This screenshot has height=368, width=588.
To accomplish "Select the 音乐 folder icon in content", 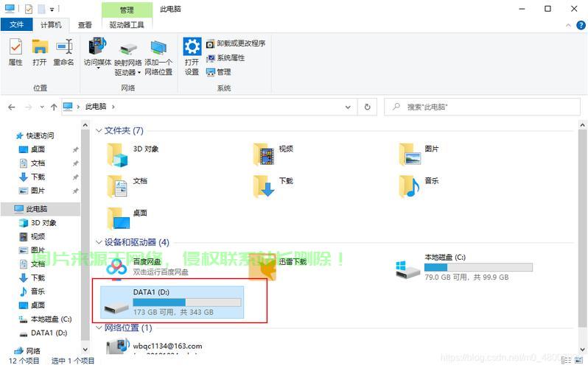I will pos(410,186).
